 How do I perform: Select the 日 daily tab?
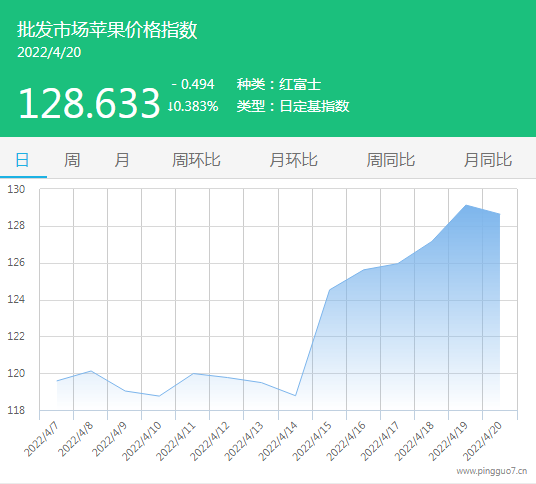23,160
